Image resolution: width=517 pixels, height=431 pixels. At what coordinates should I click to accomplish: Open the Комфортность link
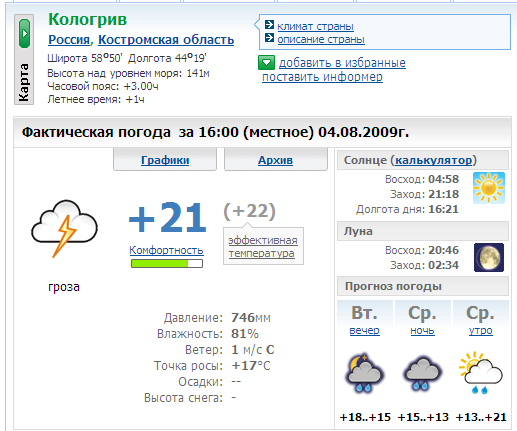click(x=166, y=250)
